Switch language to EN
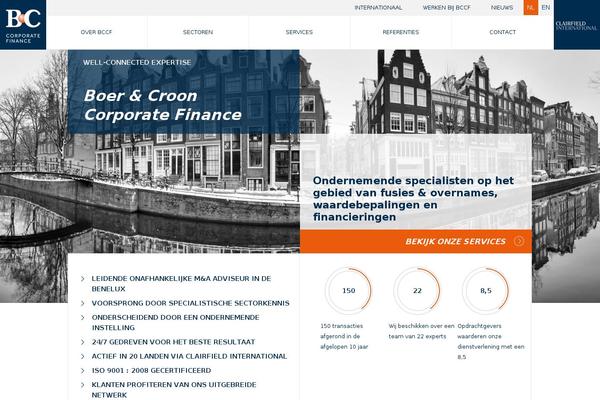This screenshot has height=400, width=600. (546, 8)
